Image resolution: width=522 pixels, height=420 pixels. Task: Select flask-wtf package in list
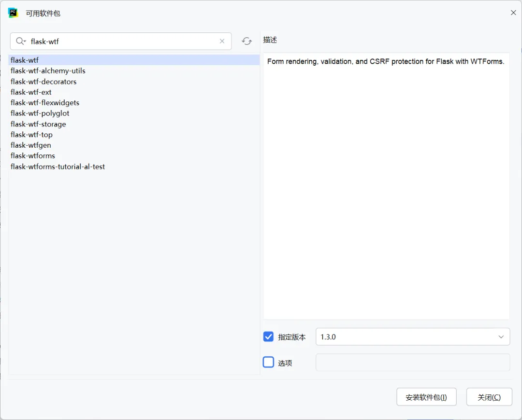[134, 60]
